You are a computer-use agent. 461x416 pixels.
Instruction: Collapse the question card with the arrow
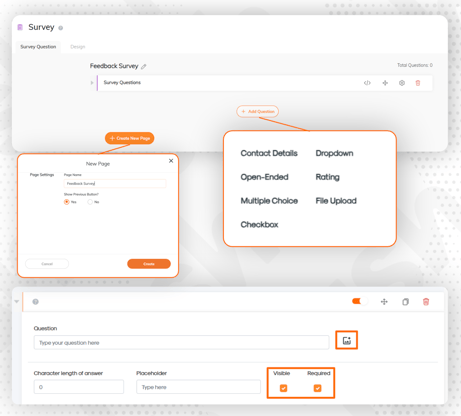tap(17, 302)
